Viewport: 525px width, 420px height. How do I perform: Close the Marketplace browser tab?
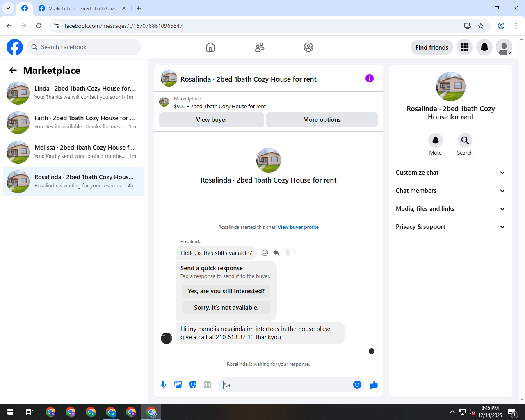pyautogui.click(x=124, y=8)
